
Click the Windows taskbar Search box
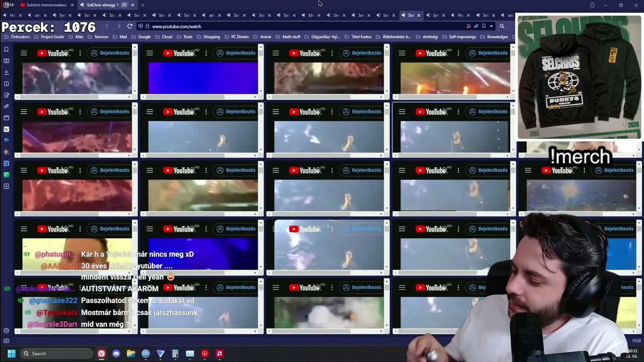pos(55,353)
